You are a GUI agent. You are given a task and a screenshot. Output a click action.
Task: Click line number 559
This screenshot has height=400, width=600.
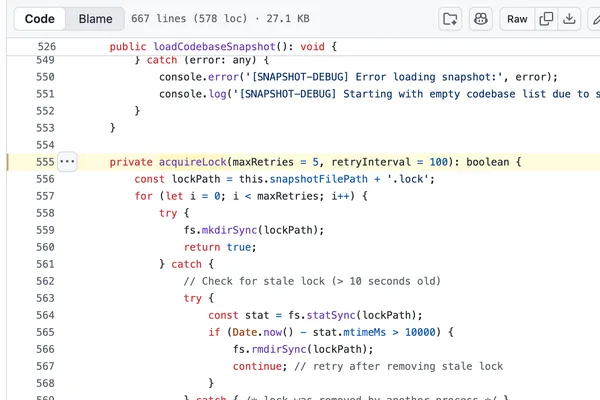[45, 230]
